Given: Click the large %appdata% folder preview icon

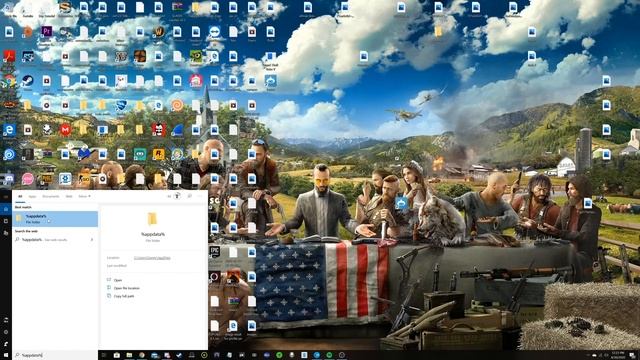Looking at the screenshot, I should tap(153, 219).
